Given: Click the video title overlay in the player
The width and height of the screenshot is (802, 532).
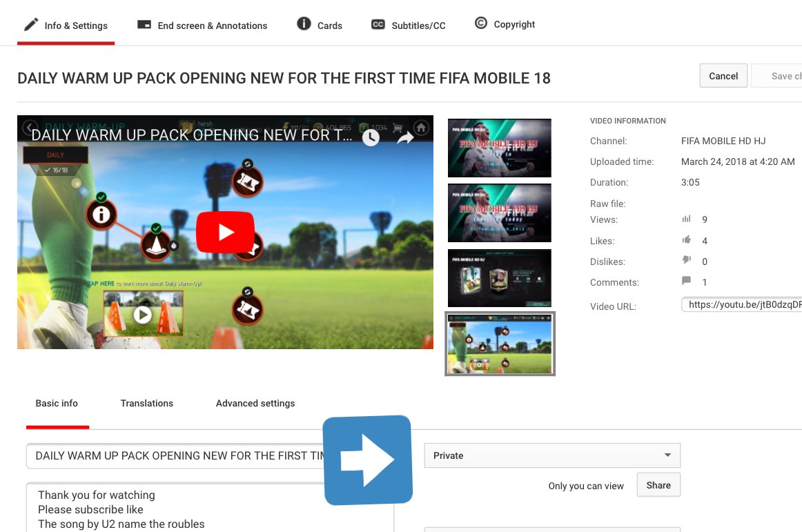Looking at the screenshot, I should point(192,135).
